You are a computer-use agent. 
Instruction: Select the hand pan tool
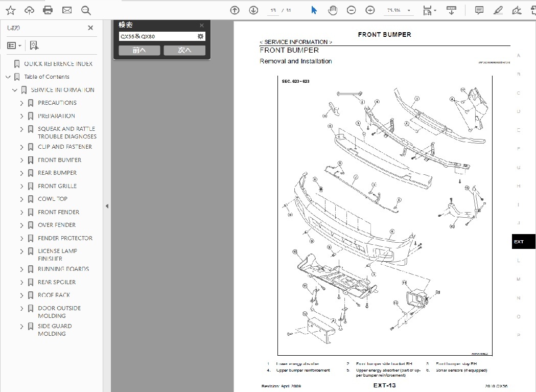333,10
